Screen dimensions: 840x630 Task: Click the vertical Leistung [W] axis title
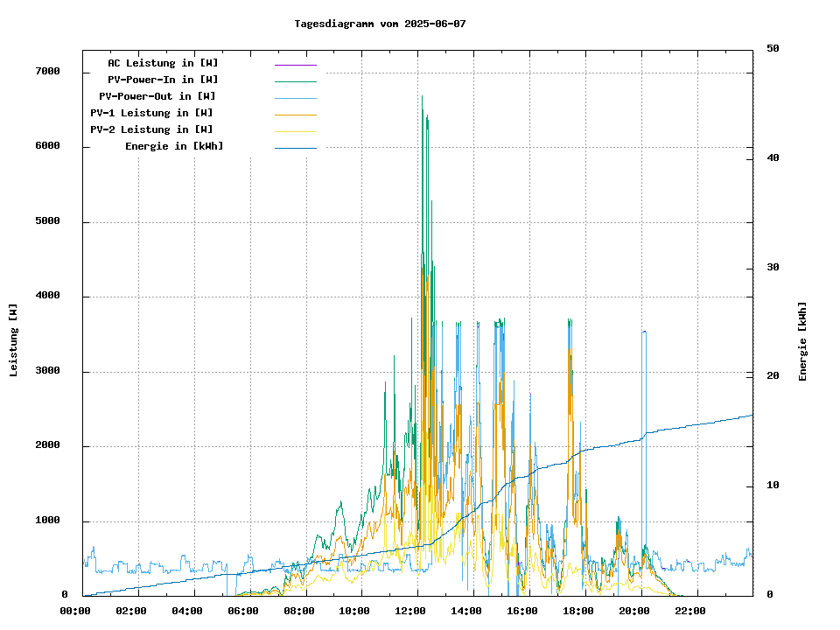pos(14,340)
